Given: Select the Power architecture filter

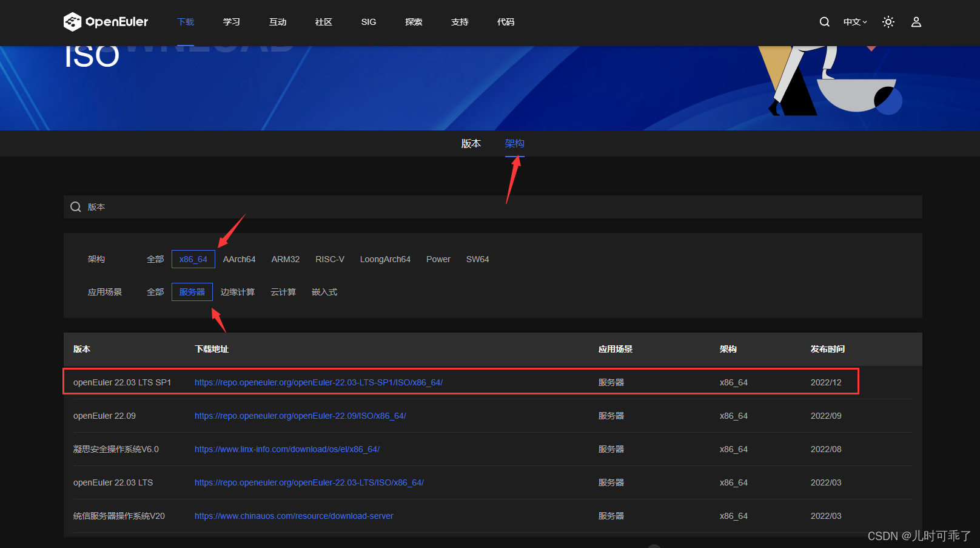Looking at the screenshot, I should pyautogui.click(x=438, y=259).
